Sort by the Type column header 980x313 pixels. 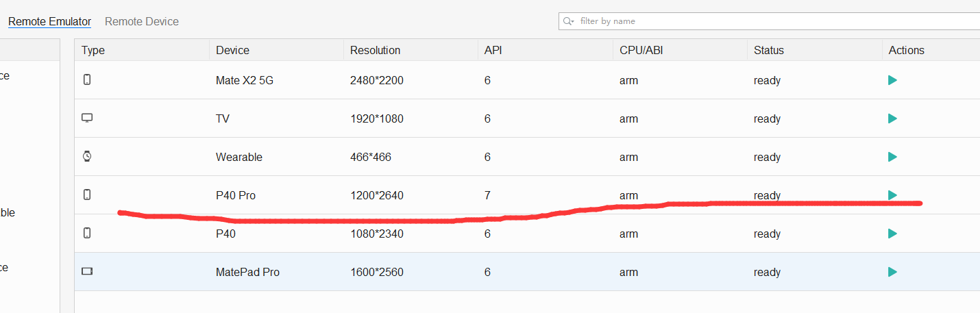tap(93, 50)
